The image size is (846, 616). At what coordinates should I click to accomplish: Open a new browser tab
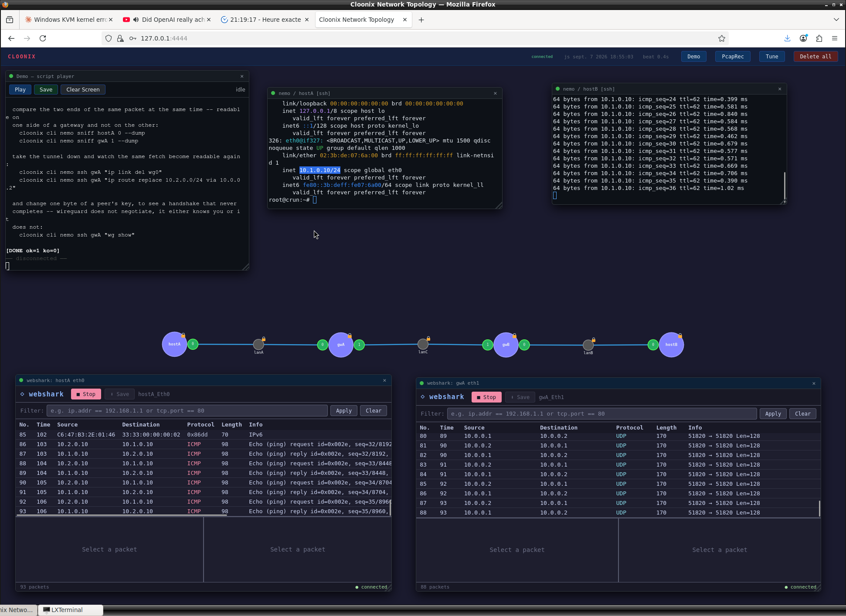[421, 20]
